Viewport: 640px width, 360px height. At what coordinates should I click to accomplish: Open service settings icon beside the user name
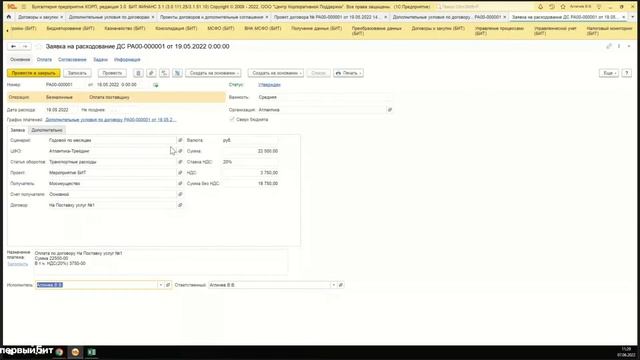click(x=599, y=7)
